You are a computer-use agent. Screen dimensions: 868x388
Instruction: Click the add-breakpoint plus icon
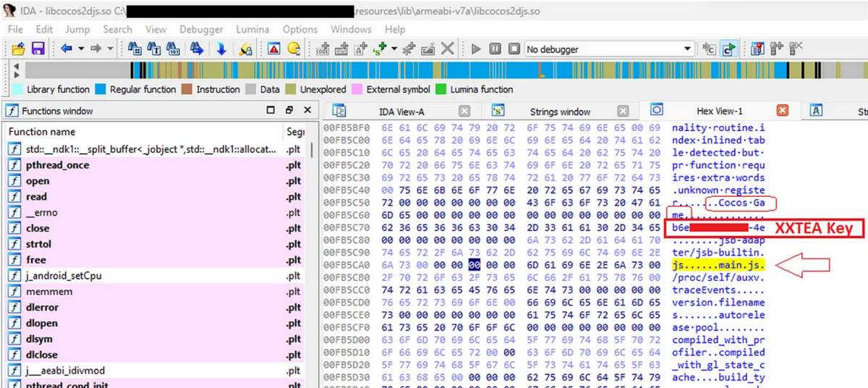777,49
